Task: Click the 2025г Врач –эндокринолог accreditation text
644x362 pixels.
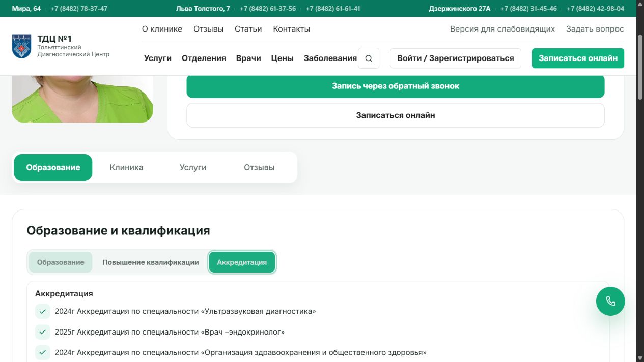Action: tap(170, 332)
